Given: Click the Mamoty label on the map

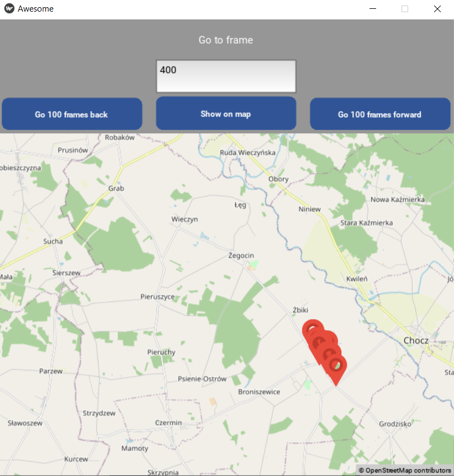Looking at the screenshot, I should (x=135, y=448).
